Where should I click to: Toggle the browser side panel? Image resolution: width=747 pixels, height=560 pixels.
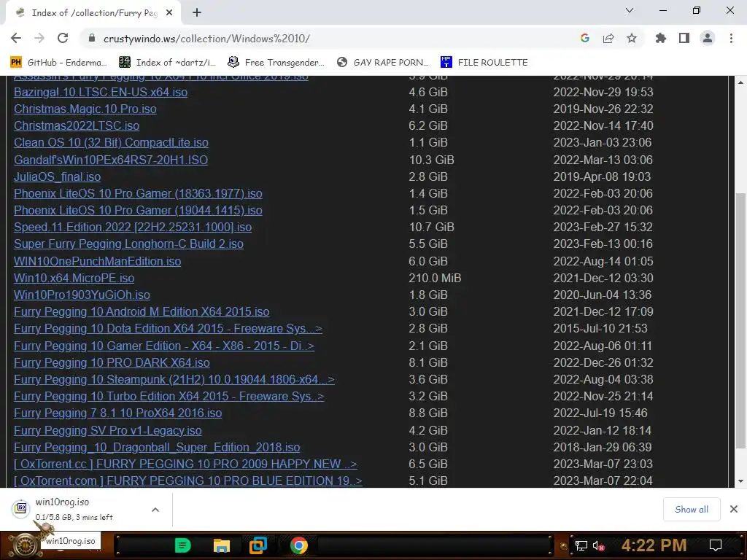(x=684, y=38)
